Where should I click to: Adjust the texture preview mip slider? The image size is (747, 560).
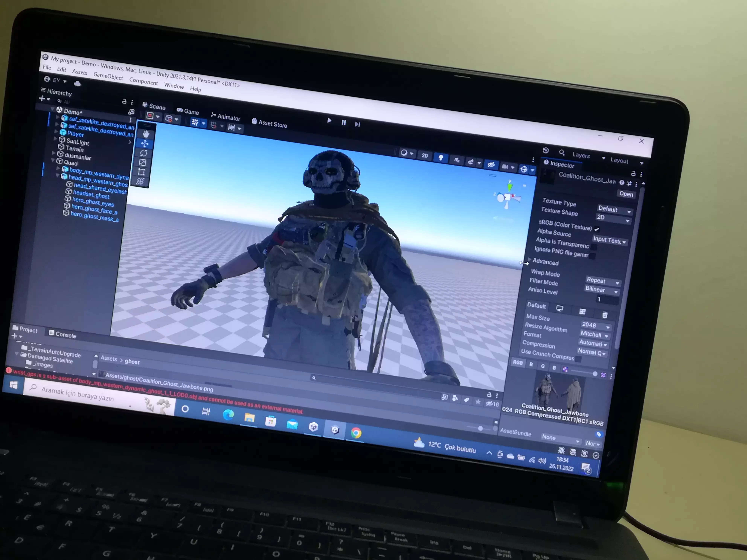595,374
